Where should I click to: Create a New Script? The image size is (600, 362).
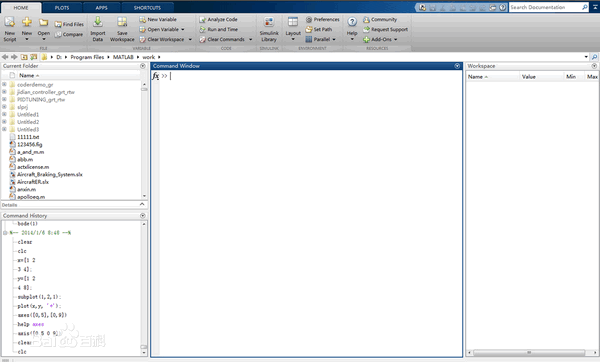tap(10, 29)
